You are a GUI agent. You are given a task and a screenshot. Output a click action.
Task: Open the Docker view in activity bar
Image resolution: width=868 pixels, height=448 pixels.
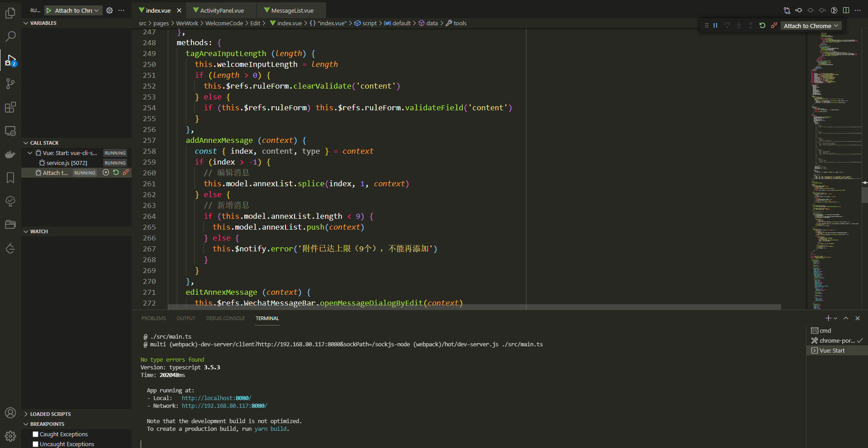point(10,155)
